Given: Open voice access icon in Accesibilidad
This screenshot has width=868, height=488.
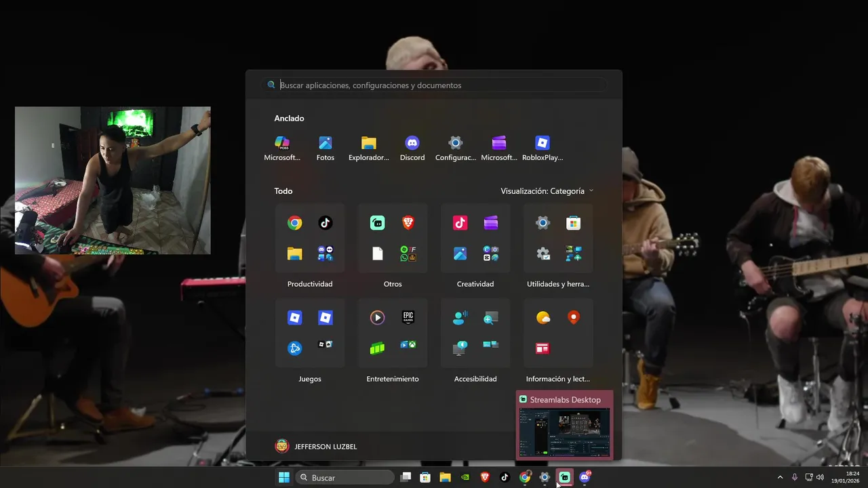Looking at the screenshot, I should coord(460,317).
